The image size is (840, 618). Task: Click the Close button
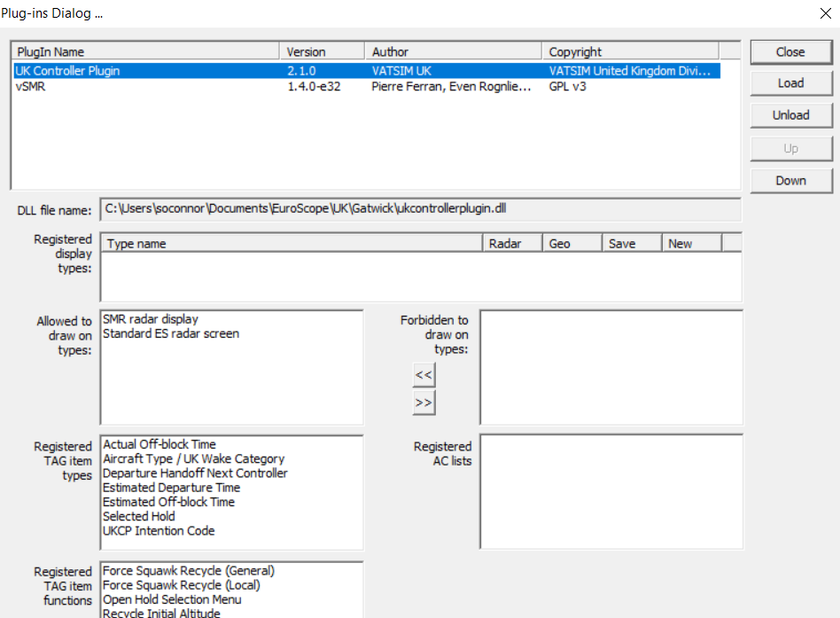(790, 52)
